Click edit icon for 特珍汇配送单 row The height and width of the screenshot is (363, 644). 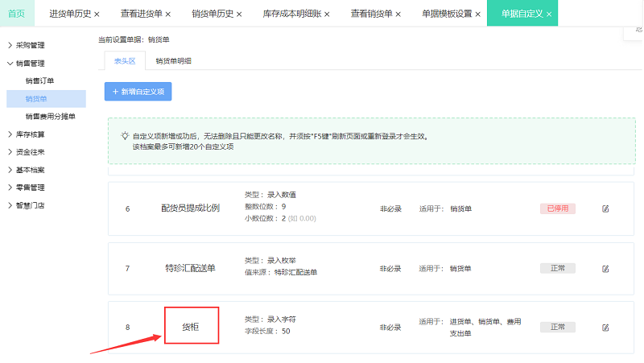pyautogui.click(x=605, y=269)
